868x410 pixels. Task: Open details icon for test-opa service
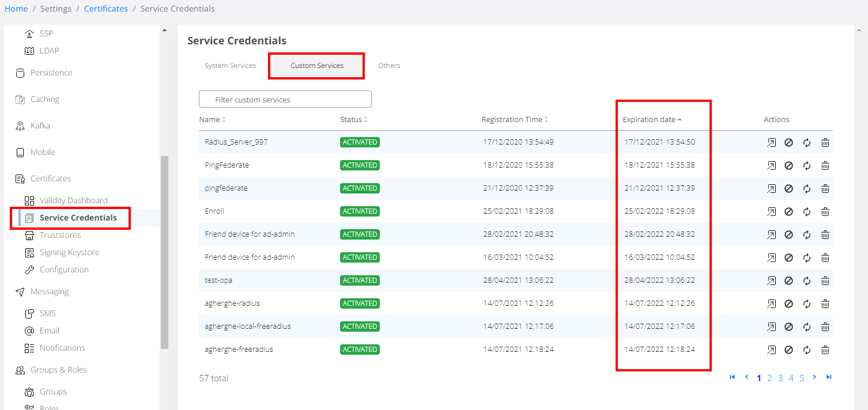pyautogui.click(x=771, y=280)
